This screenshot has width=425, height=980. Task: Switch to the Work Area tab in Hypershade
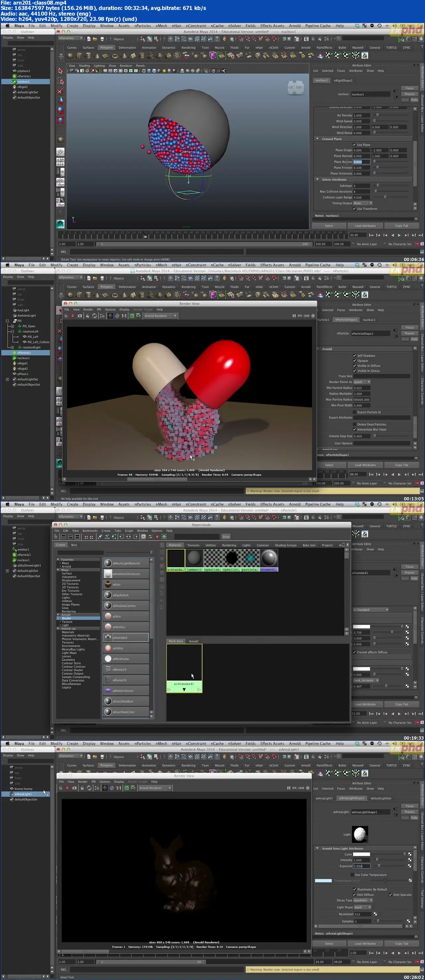point(176,641)
